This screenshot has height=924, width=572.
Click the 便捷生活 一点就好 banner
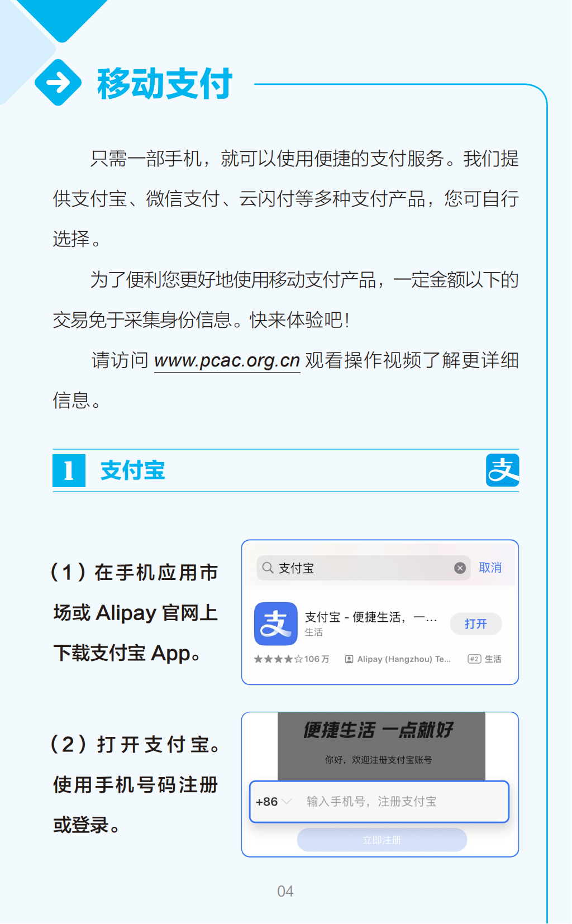click(378, 730)
